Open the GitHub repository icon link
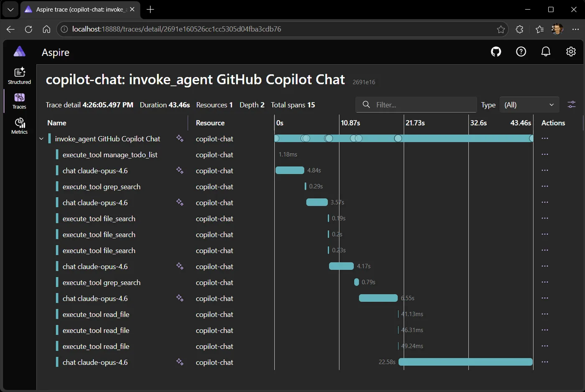Screen dimensions: 585x392 [496, 52]
